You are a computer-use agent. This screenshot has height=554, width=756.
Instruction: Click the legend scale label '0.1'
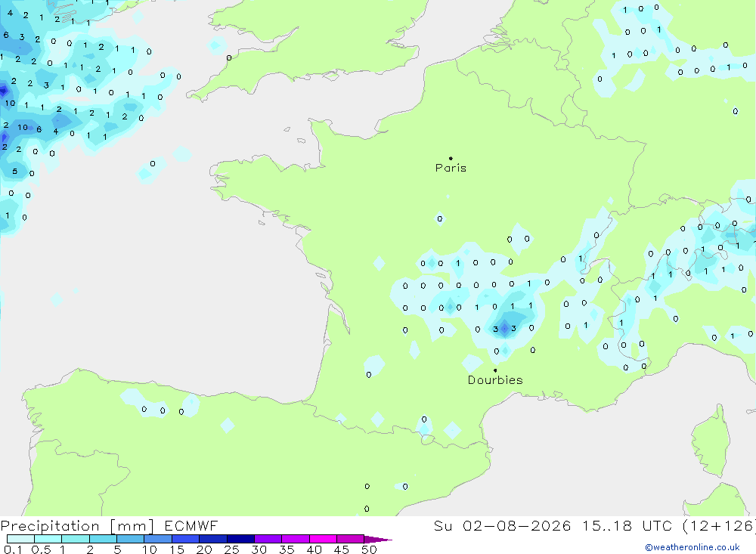tap(13, 549)
